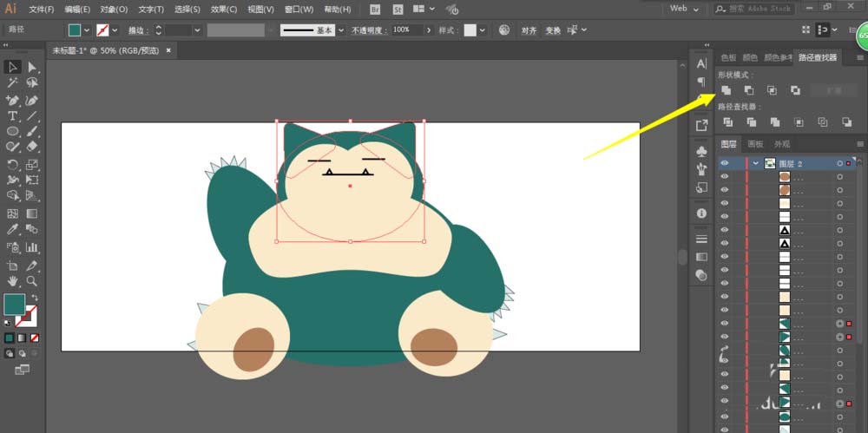Select the Mesh tool

point(13,213)
